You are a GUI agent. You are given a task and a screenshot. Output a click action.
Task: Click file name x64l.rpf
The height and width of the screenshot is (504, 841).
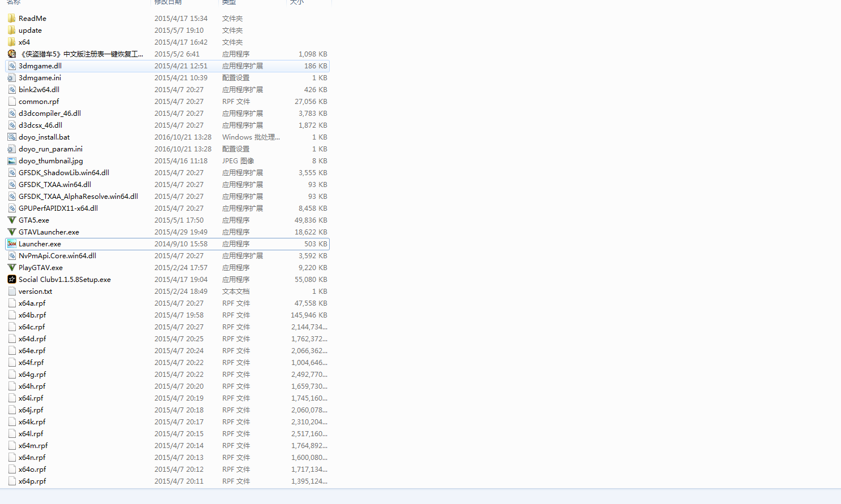pyautogui.click(x=31, y=433)
